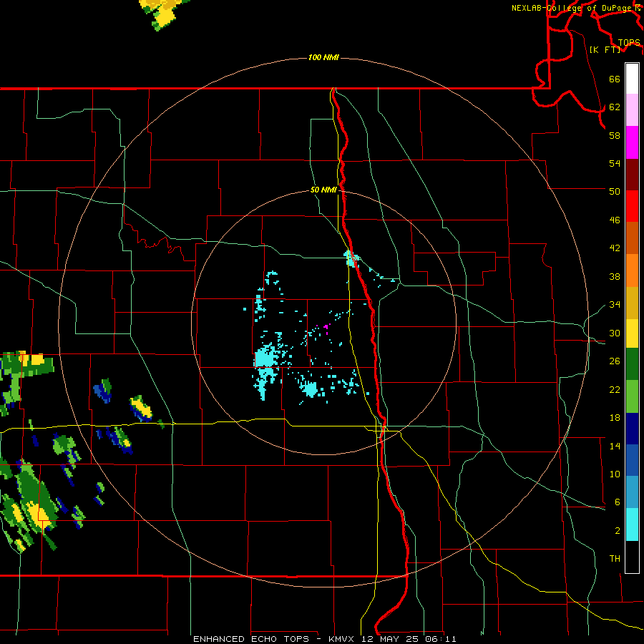
Task: Click the "46" legend value
Action: tap(615, 220)
